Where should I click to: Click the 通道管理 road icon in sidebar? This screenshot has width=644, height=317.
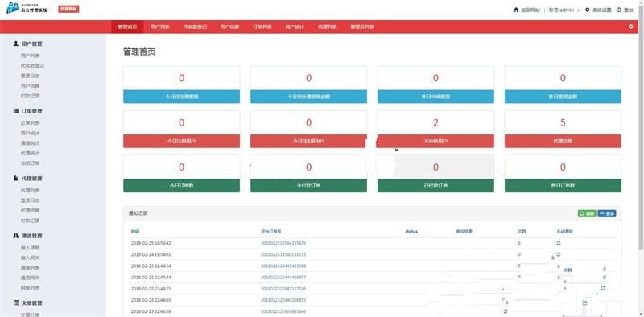[15, 236]
